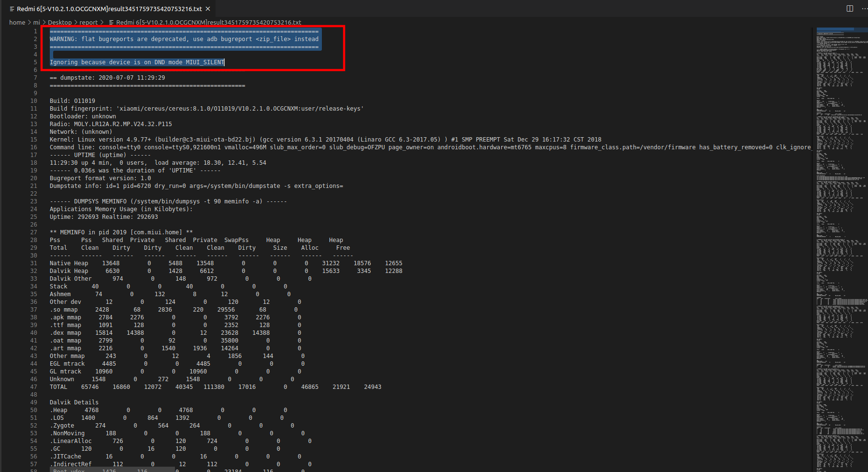868x472 pixels.
Task: Click the Split Editor Right icon
Action: [x=850, y=8]
